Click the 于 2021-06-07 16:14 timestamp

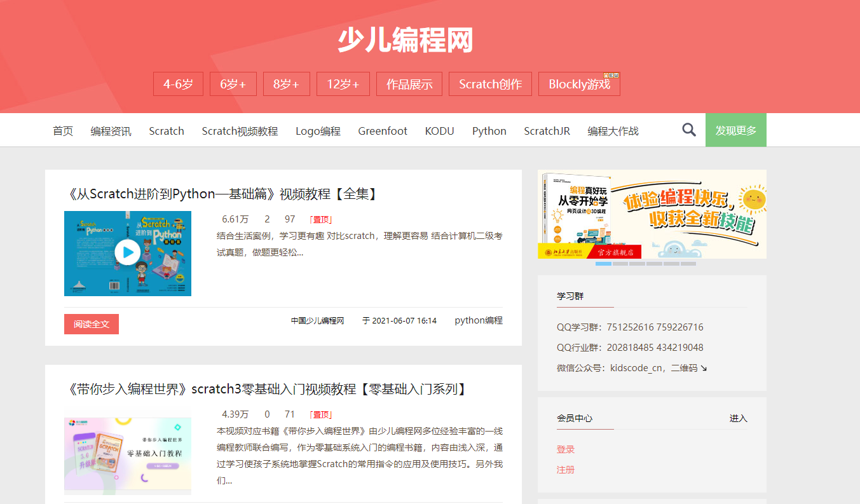pos(399,321)
